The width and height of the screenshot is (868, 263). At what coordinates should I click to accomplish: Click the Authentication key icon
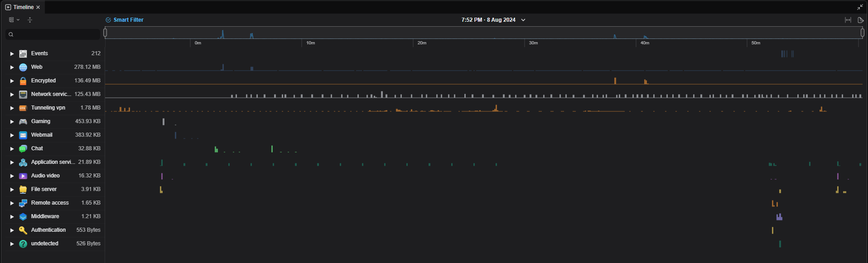23,230
